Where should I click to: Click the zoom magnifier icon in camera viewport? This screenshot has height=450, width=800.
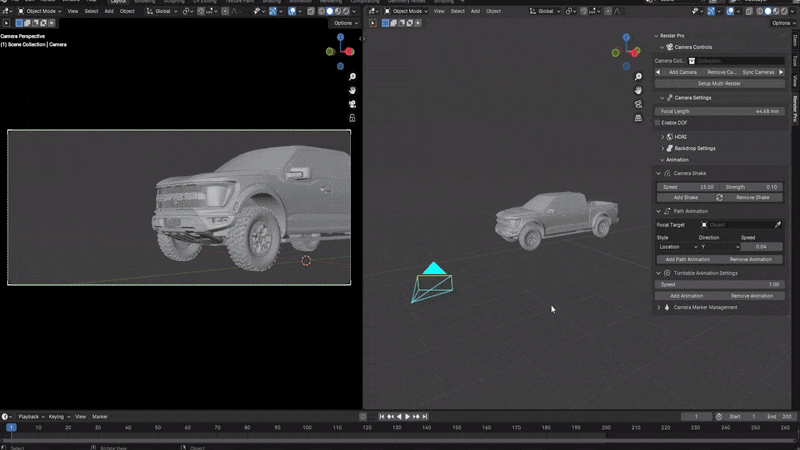coord(352,77)
